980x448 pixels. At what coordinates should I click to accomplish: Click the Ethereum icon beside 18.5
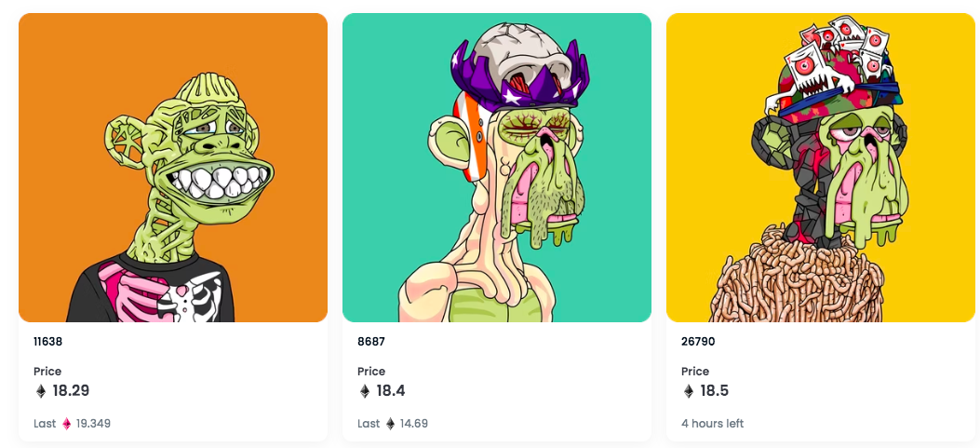point(688,391)
